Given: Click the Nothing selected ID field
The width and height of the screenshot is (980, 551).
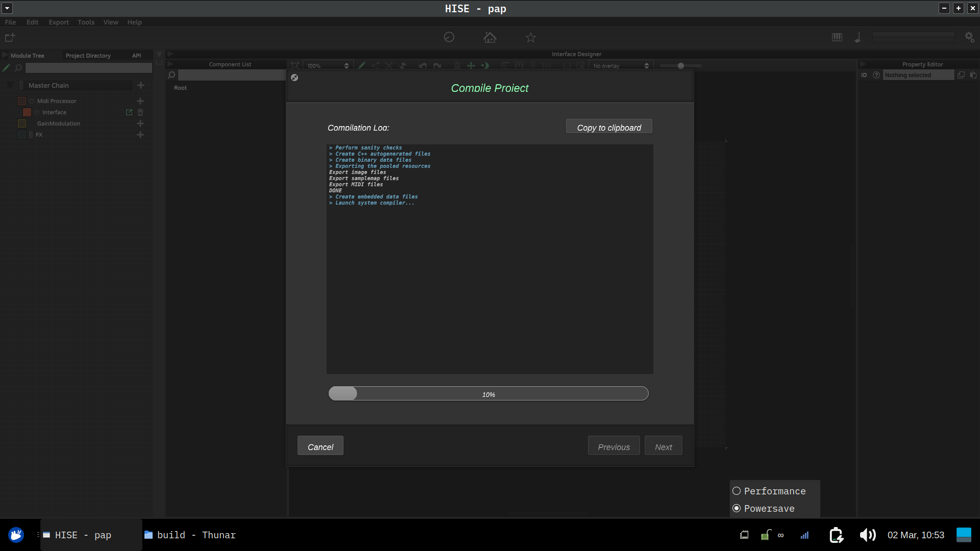Looking at the screenshot, I should coord(918,75).
